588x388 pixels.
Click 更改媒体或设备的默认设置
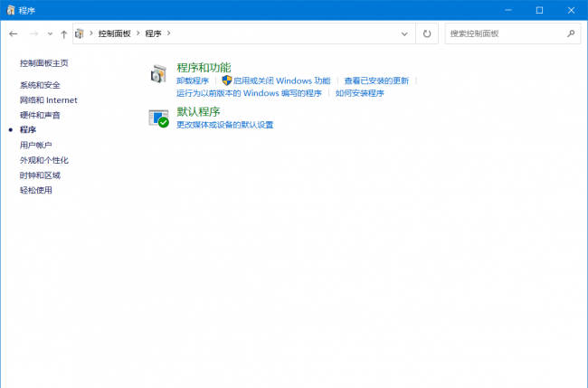[x=224, y=125]
